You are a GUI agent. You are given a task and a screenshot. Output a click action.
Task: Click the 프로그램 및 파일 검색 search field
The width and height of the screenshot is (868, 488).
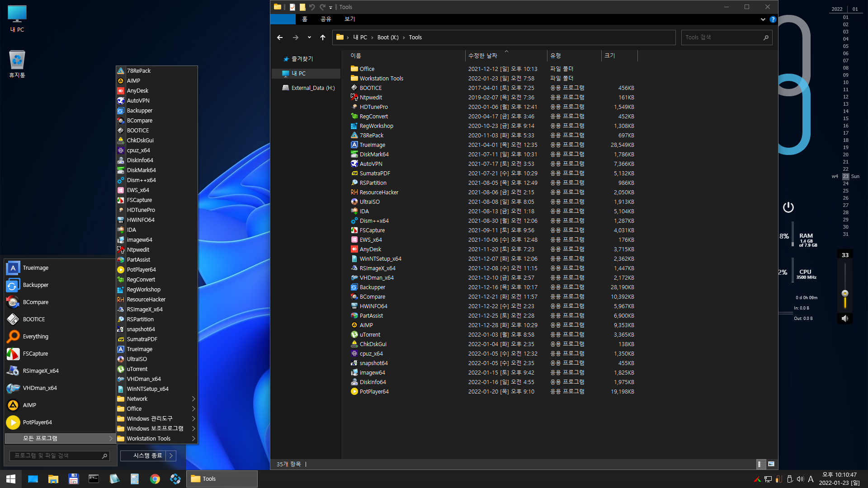(60, 456)
